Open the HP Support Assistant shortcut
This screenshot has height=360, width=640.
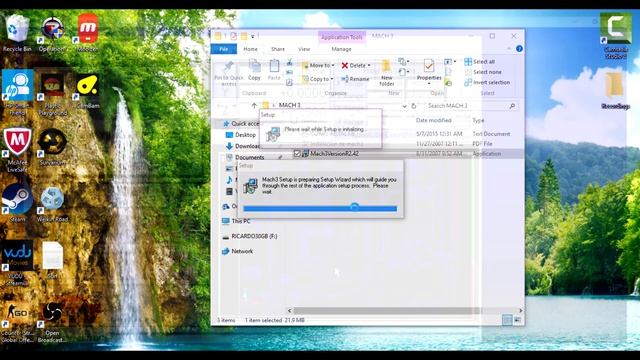point(17,92)
